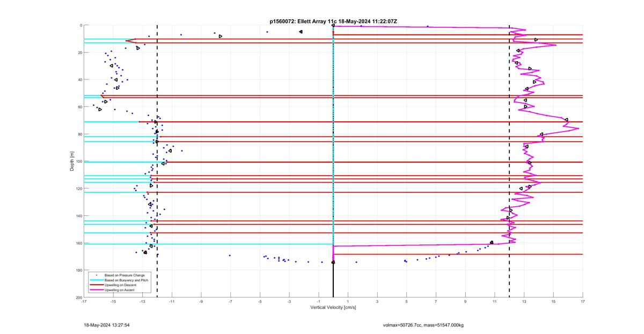Click the '-11' x-axis tick label
Screen dimensions: 644x334
tap(172, 302)
